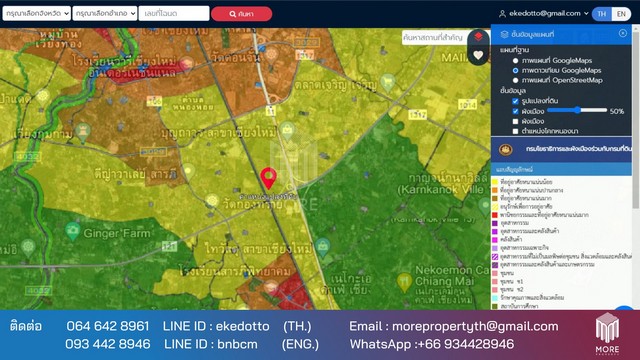The image size is (640, 360).
Task: Open the district selection dropdown
Action: tap(105, 13)
